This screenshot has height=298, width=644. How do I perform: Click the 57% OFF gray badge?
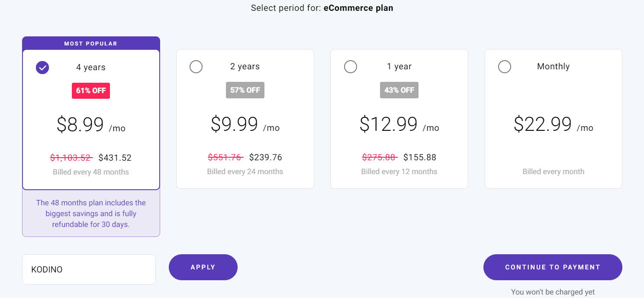pos(245,90)
